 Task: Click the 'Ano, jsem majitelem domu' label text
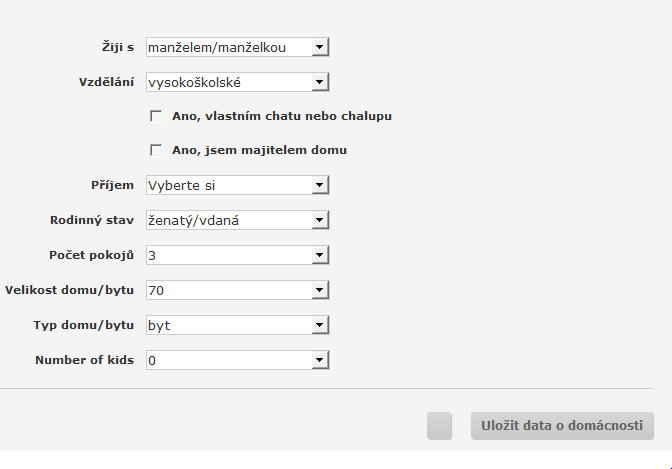click(259, 150)
